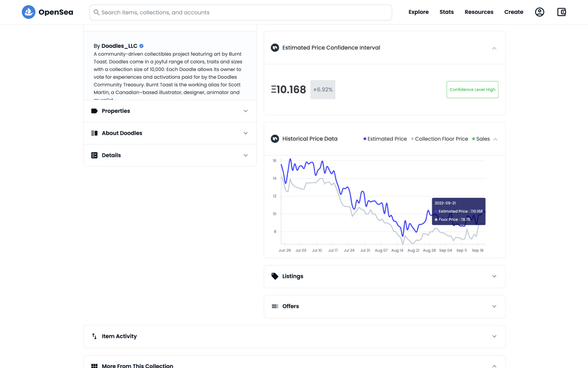
Task: Click the search magnifier icon
Action: pyautogui.click(x=96, y=12)
